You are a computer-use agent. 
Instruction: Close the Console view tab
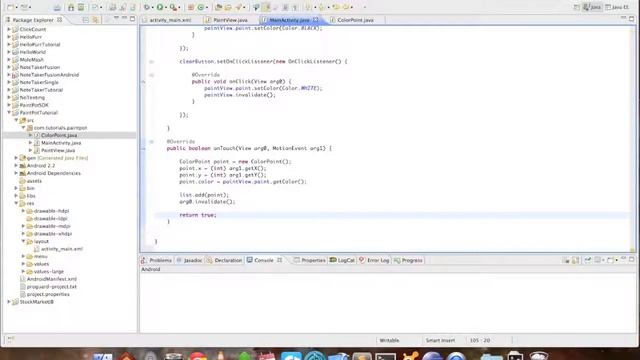pyautogui.click(x=280, y=260)
